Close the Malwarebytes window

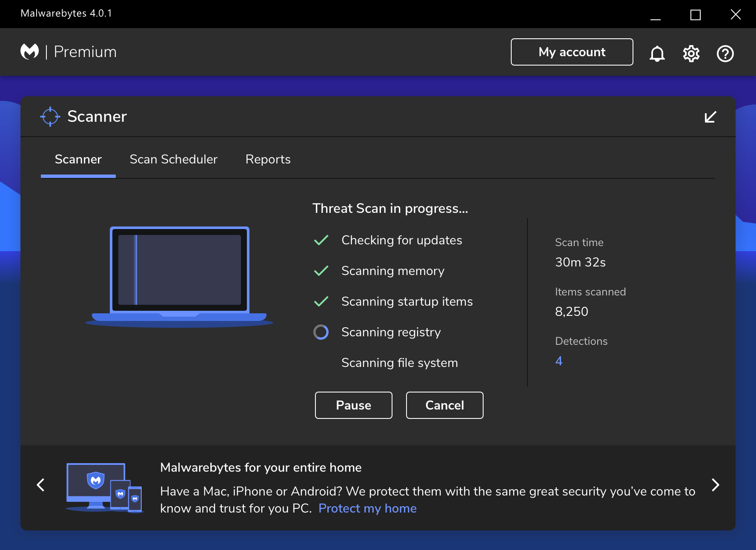click(x=736, y=14)
